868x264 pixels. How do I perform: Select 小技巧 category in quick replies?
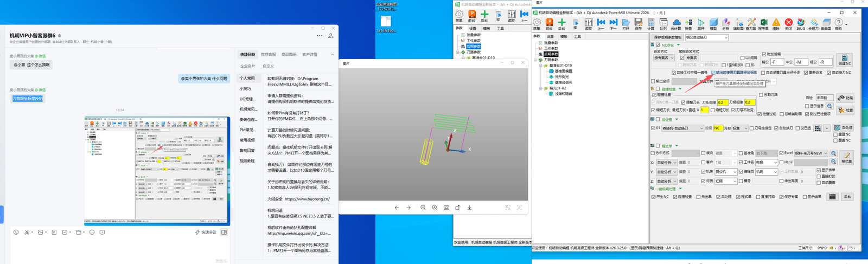pos(245,88)
